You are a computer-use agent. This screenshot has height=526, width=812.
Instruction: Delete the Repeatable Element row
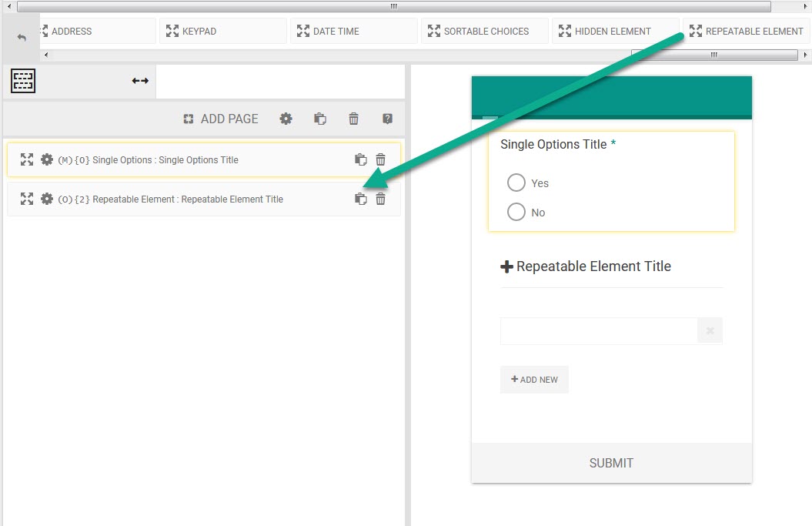click(381, 199)
